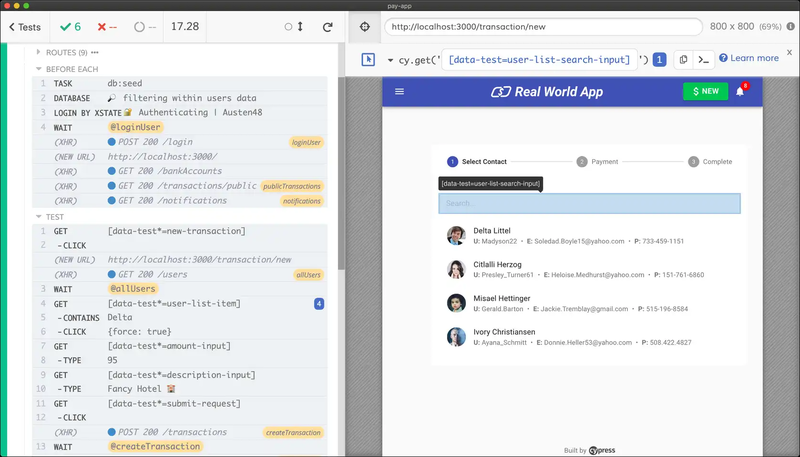Open the notifications bell icon
This screenshot has width=800, height=457.
[740, 91]
